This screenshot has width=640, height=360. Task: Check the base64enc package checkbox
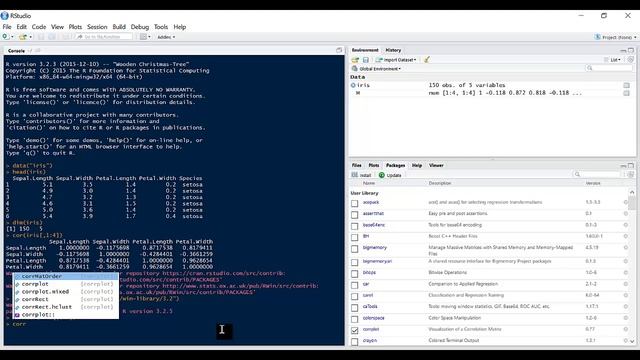355,226
